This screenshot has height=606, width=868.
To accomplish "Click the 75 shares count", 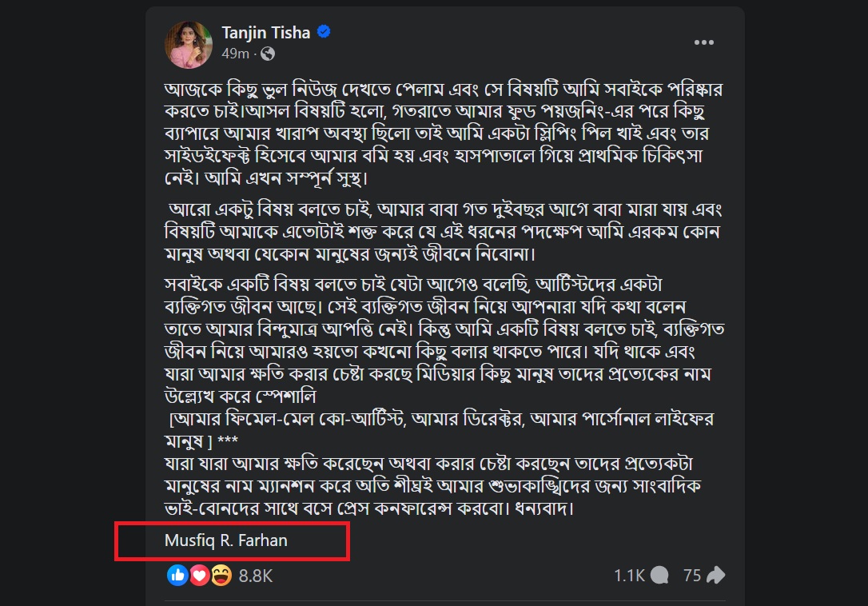I will (692, 575).
